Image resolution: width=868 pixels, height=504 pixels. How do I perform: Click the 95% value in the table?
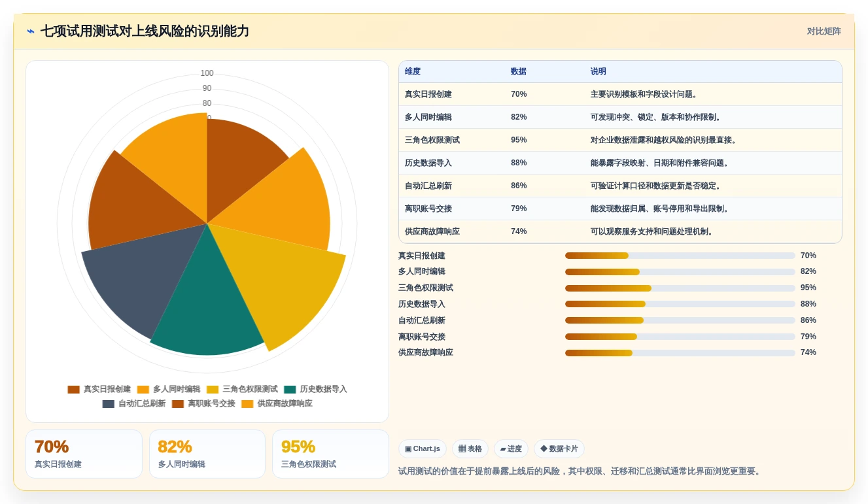click(519, 140)
